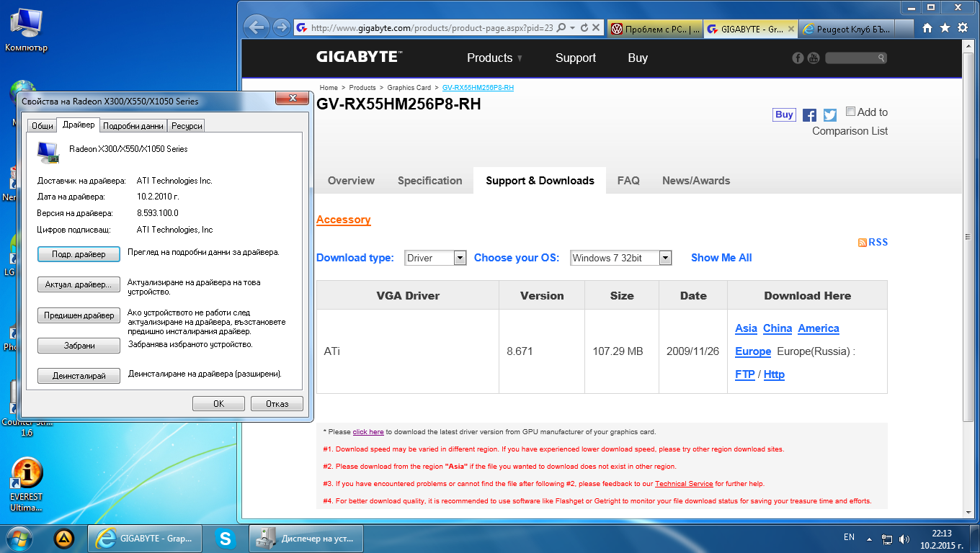This screenshot has height=553, width=980.
Task: Click network tray icon
Action: pos(887,539)
